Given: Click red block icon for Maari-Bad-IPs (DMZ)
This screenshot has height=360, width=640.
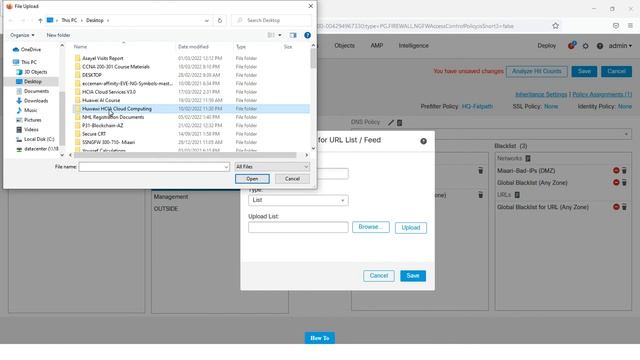Looking at the screenshot, I should pyautogui.click(x=616, y=171).
